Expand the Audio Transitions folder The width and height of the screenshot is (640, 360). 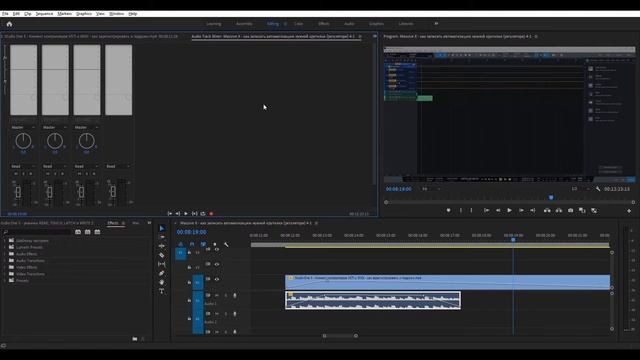pyautogui.click(x=5, y=260)
